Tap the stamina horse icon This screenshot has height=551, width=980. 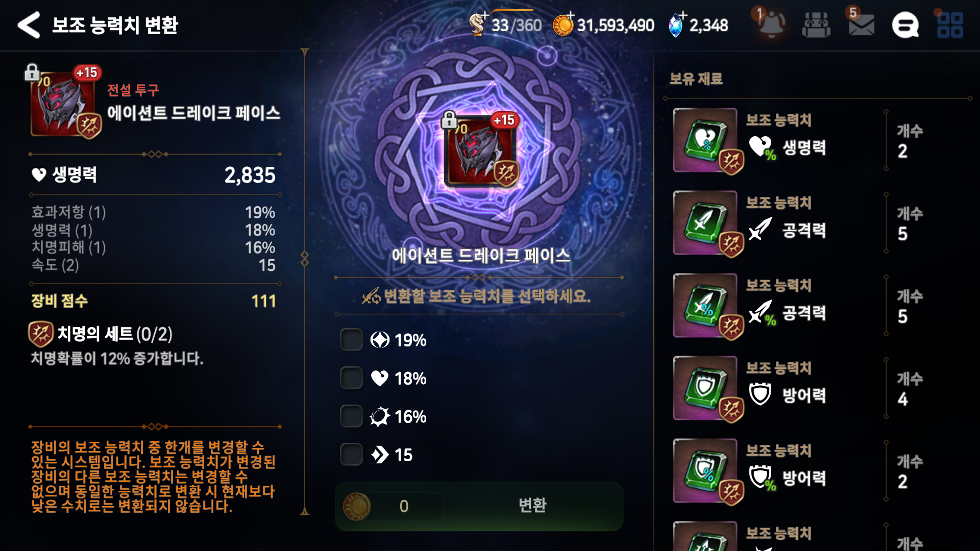click(477, 24)
